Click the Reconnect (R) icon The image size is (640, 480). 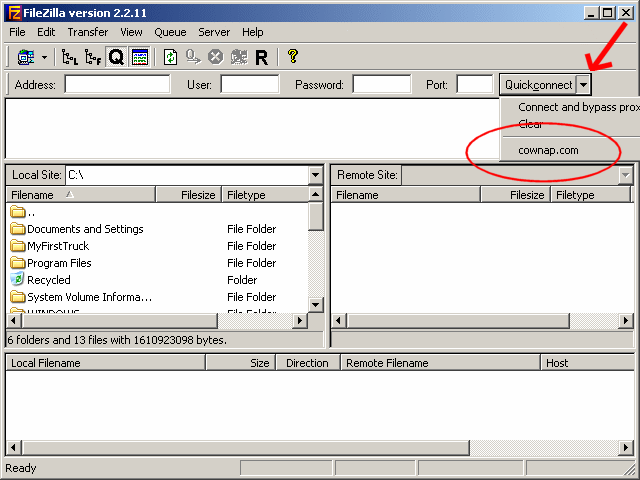pyautogui.click(x=261, y=57)
